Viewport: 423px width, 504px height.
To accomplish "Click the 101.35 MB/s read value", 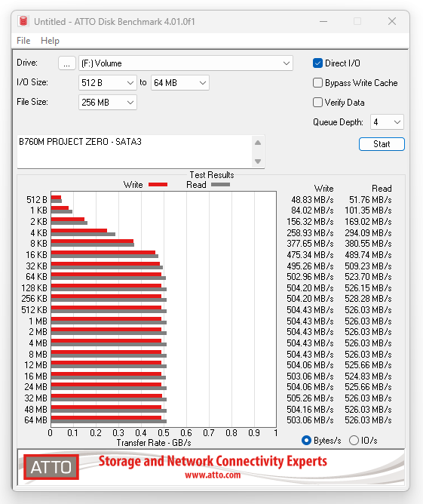I will [368, 211].
